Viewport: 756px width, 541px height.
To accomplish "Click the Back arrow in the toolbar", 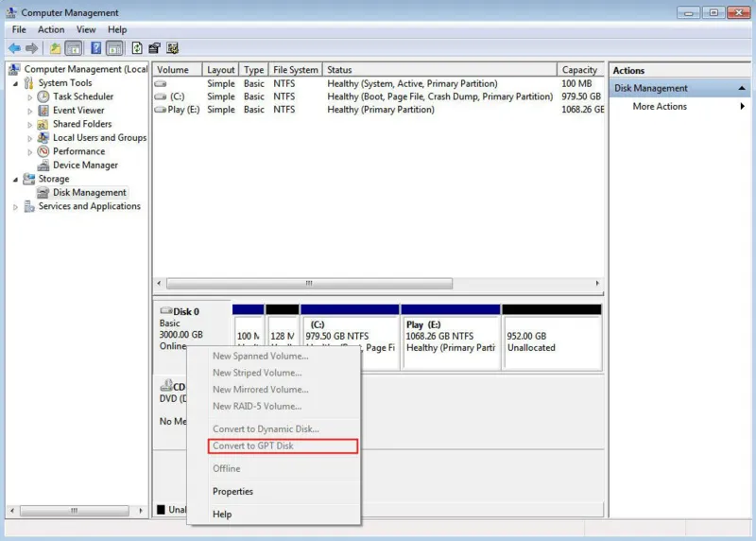I will pyautogui.click(x=14, y=48).
